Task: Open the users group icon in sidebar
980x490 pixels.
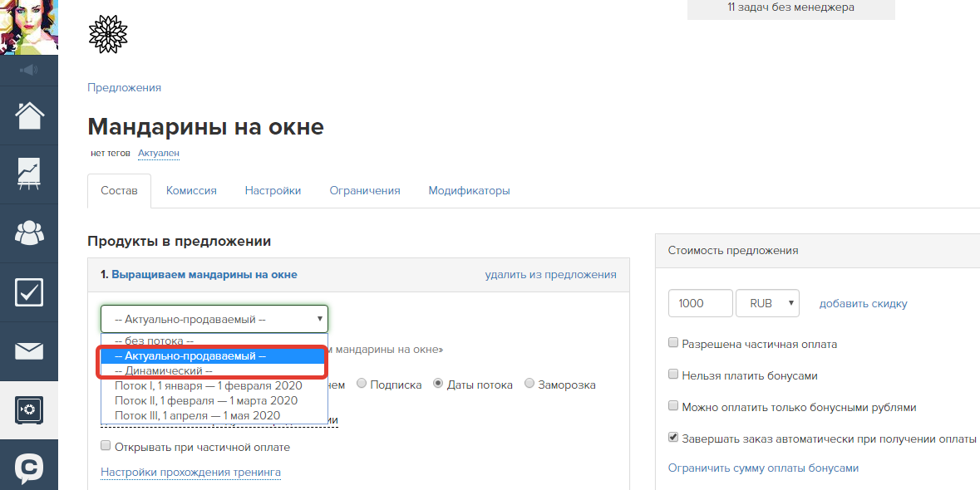Action: pos(29,233)
